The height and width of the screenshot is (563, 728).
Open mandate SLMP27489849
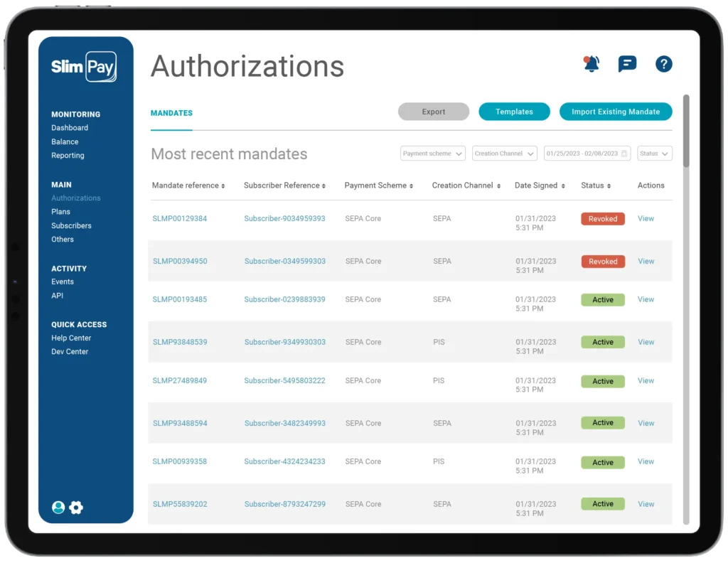180,380
